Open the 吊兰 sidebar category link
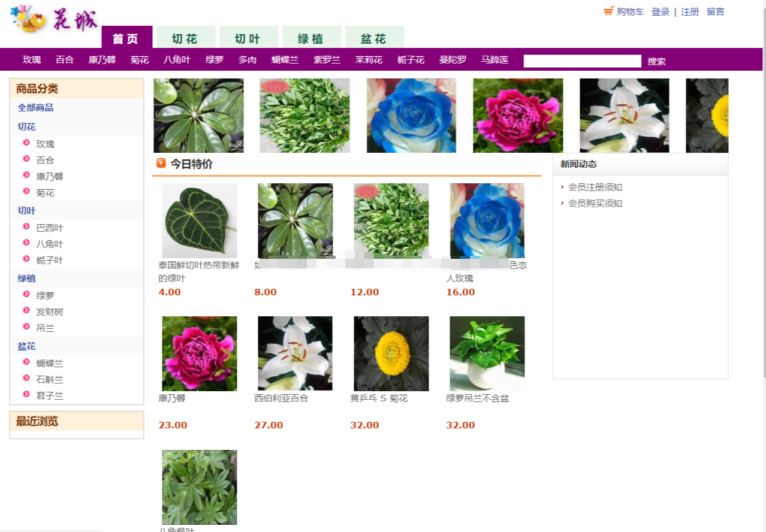The height and width of the screenshot is (532, 766). (x=45, y=328)
